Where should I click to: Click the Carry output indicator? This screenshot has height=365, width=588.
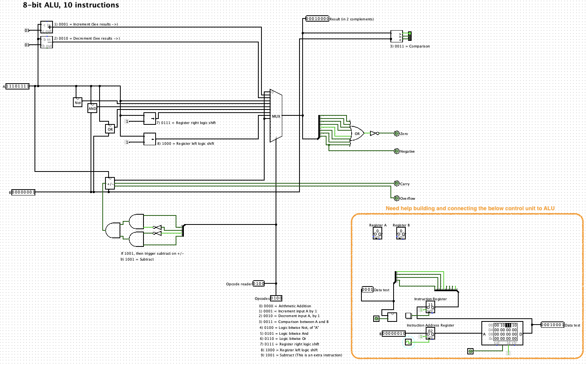[397, 184]
